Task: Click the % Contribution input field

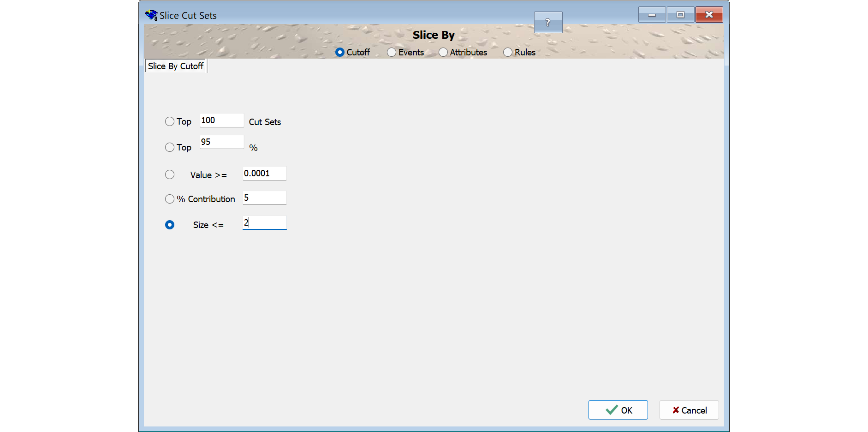Action: [265, 198]
